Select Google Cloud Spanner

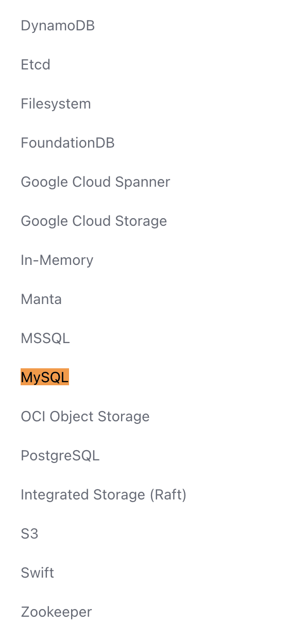point(95,182)
